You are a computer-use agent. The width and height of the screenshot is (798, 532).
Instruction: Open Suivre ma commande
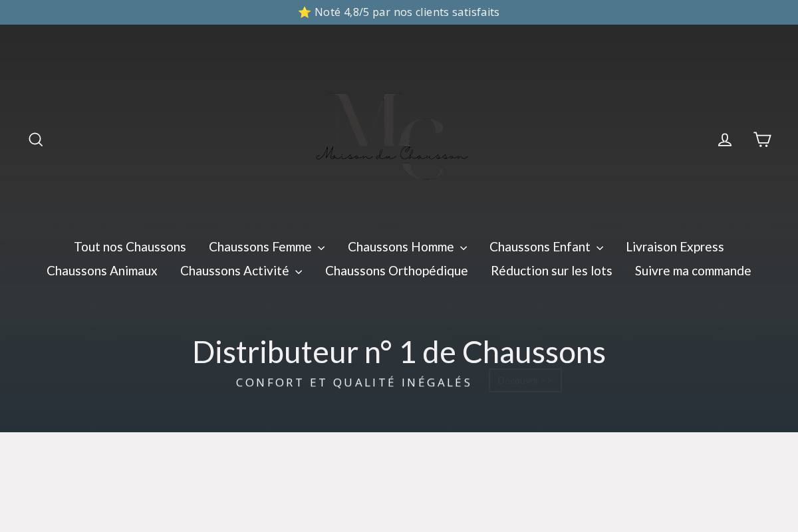pos(693,271)
